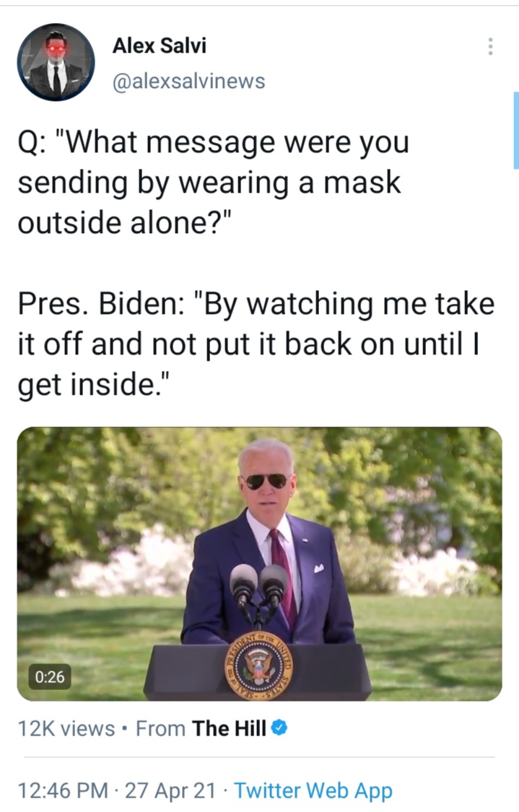Click the word From before The Hill

[160, 728]
